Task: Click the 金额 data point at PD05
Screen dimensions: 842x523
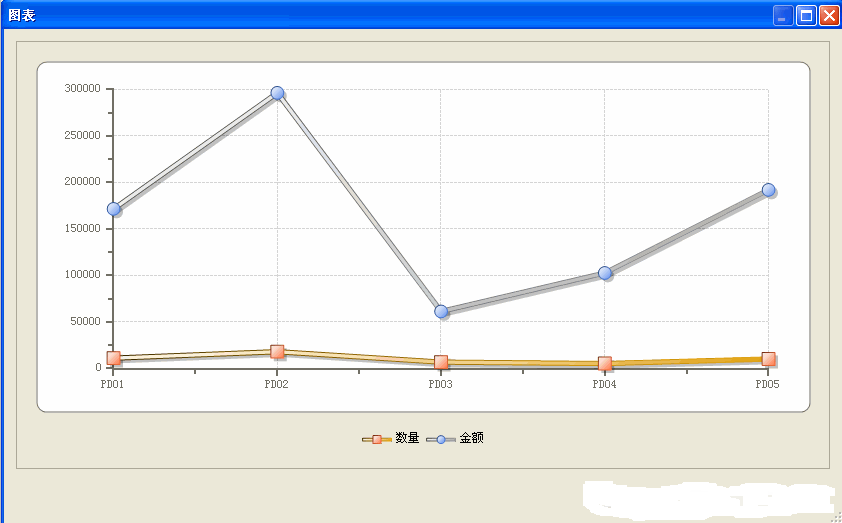Action: click(768, 190)
